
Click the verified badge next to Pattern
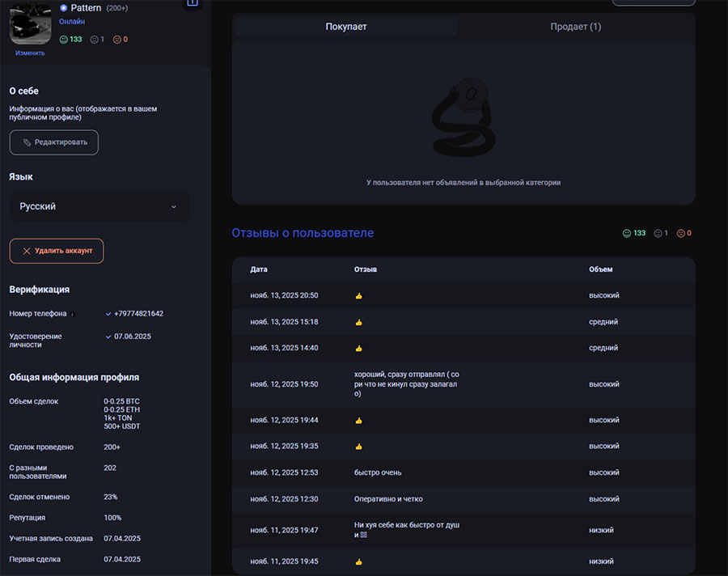[64, 8]
